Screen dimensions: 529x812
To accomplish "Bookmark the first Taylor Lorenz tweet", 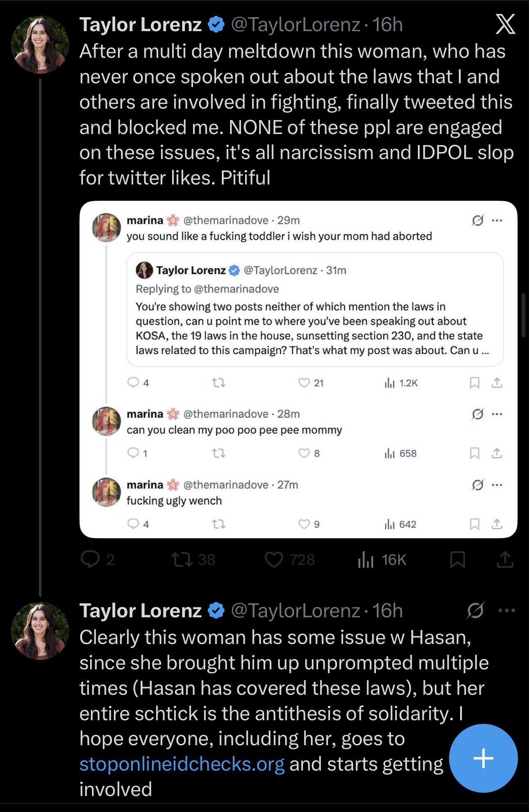I will (457, 560).
